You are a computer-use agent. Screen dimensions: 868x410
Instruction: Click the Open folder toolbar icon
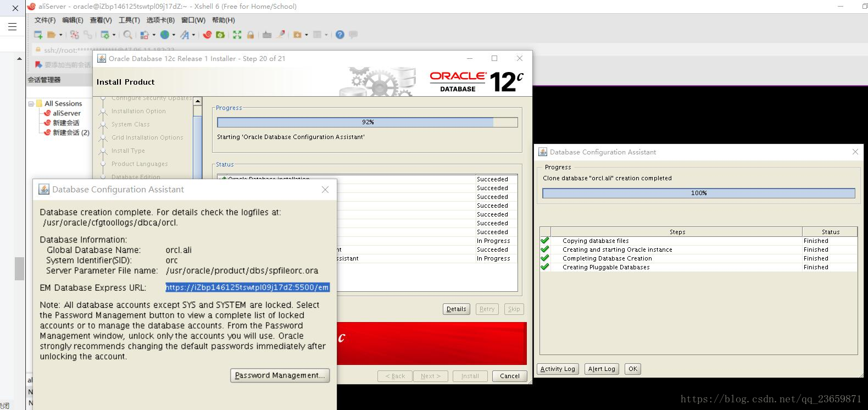coord(52,35)
